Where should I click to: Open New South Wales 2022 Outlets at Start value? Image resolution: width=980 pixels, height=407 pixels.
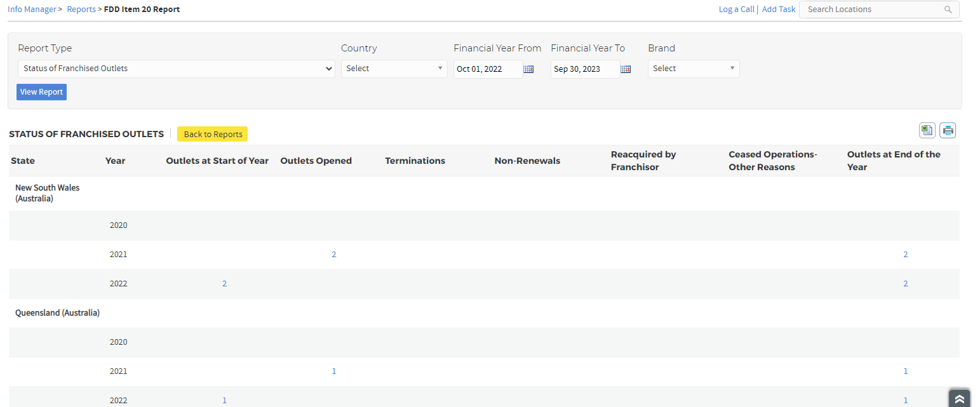tap(224, 284)
